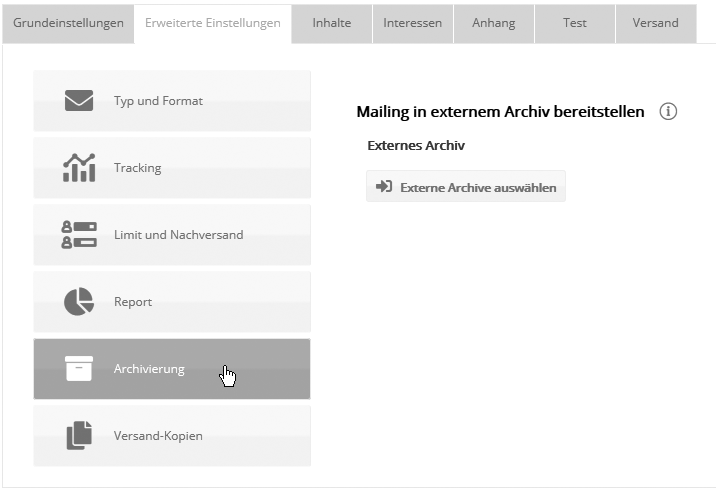Click the chart icon for Tracking

79,168
